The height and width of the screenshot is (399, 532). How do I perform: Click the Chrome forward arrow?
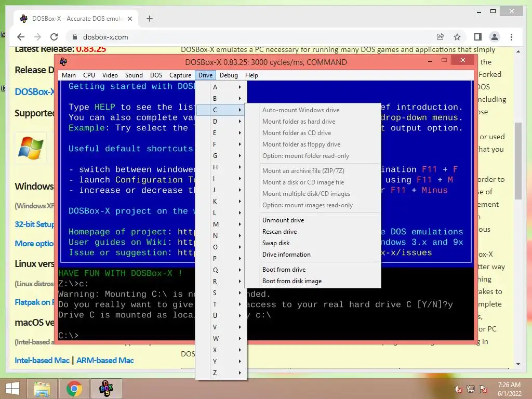37,37
